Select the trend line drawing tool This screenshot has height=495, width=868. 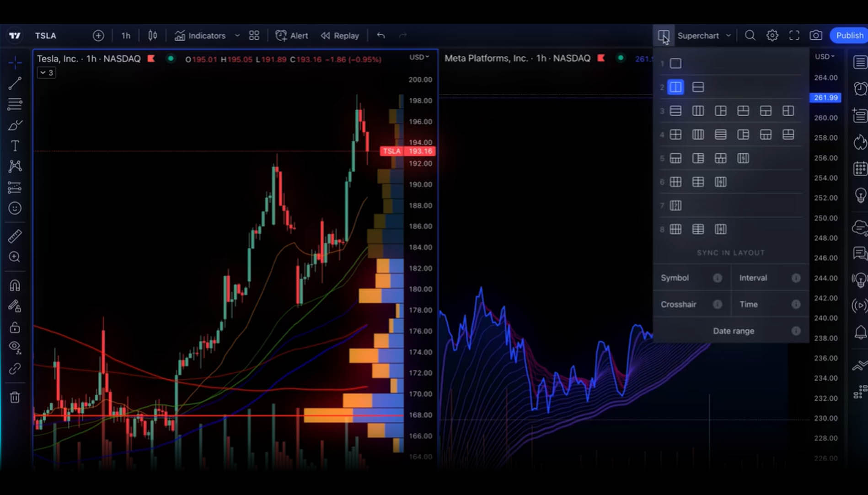pyautogui.click(x=15, y=83)
